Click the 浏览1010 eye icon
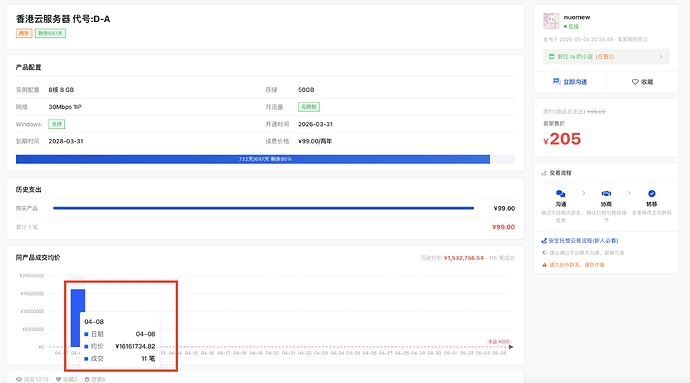The image size is (690, 383). click(x=19, y=379)
